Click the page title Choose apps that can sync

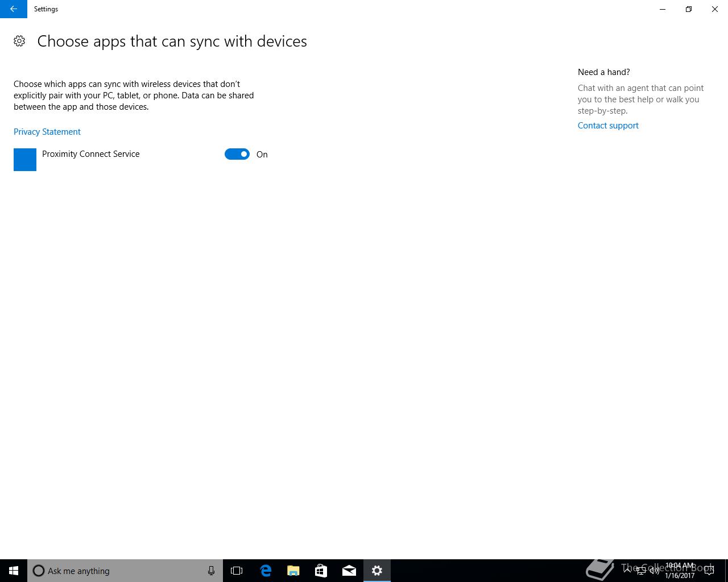(x=172, y=41)
